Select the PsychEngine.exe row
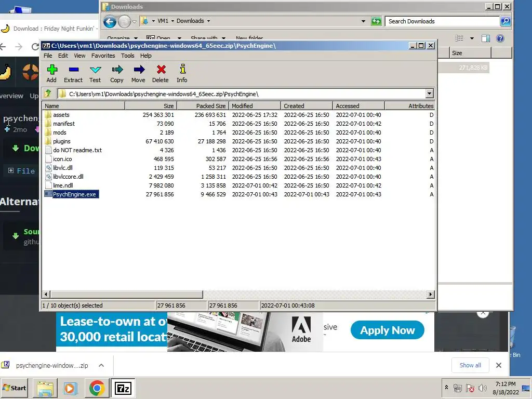The width and height of the screenshot is (532, 399). pos(239,194)
